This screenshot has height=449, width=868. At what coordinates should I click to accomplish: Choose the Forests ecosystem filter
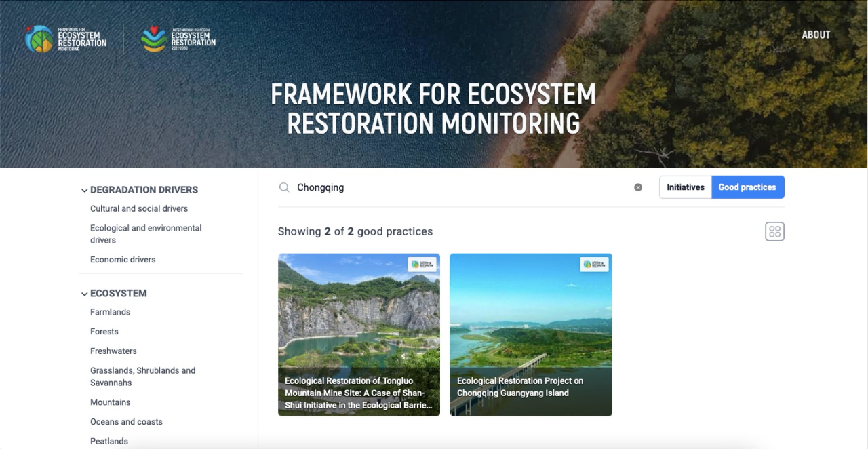tap(104, 332)
